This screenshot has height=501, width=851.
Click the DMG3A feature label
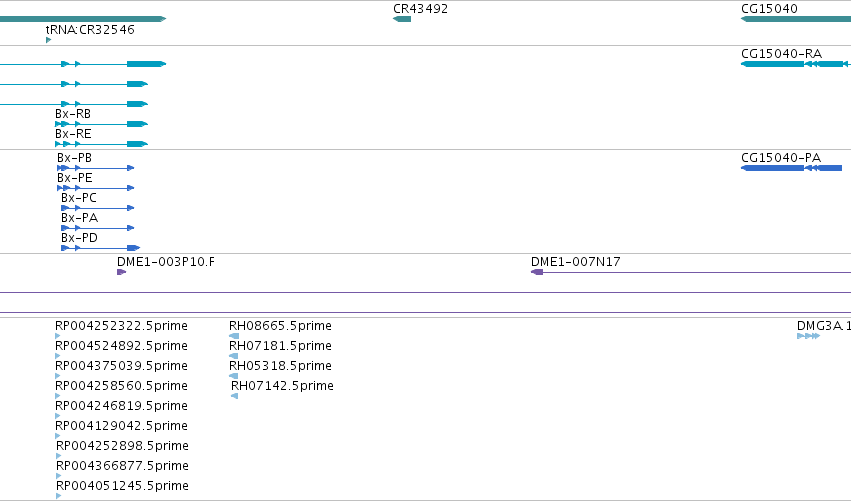(823, 326)
